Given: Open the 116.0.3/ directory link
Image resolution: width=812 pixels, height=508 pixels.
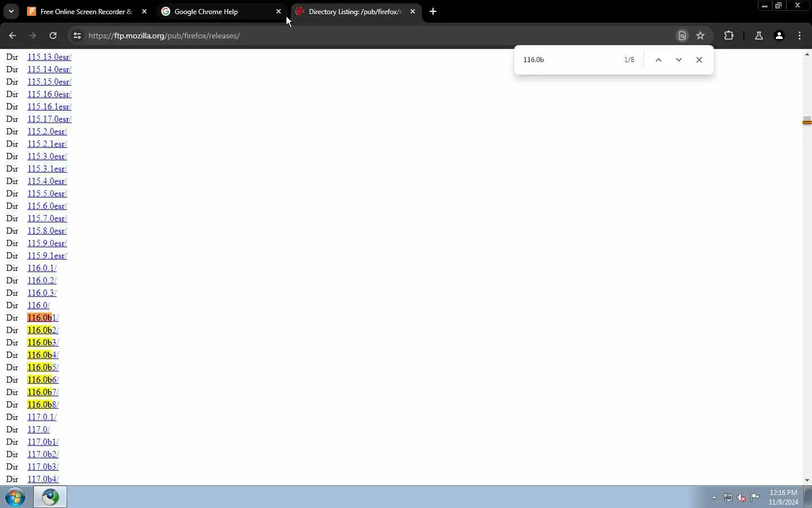Looking at the screenshot, I should pos(42,293).
